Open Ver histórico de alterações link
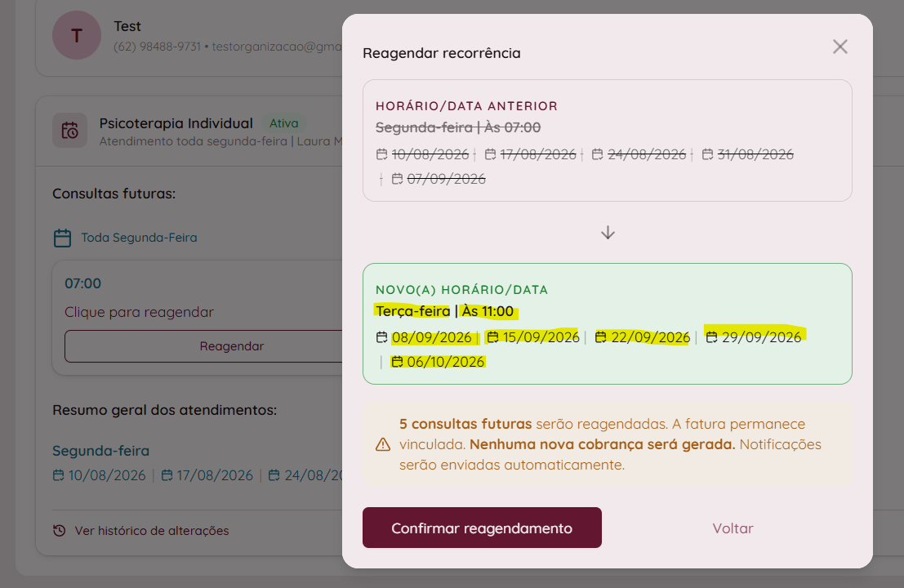Viewport: 904px width, 588px height. pos(152,530)
